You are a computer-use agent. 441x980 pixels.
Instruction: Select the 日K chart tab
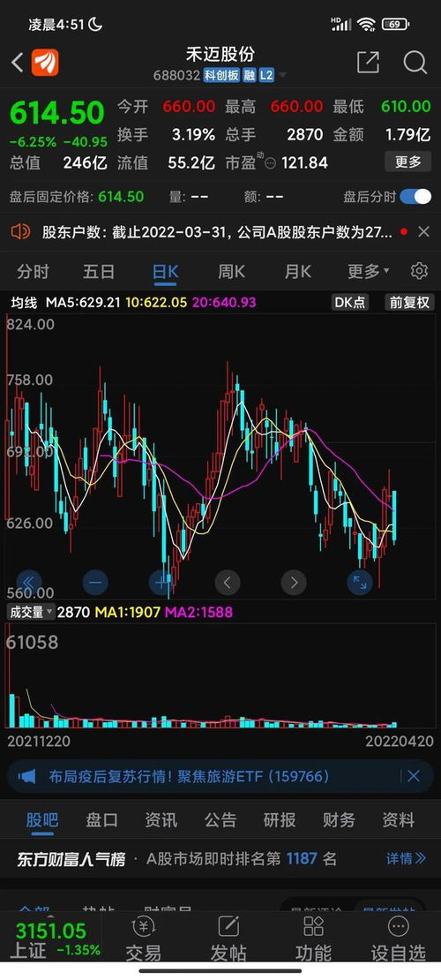pos(166,272)
